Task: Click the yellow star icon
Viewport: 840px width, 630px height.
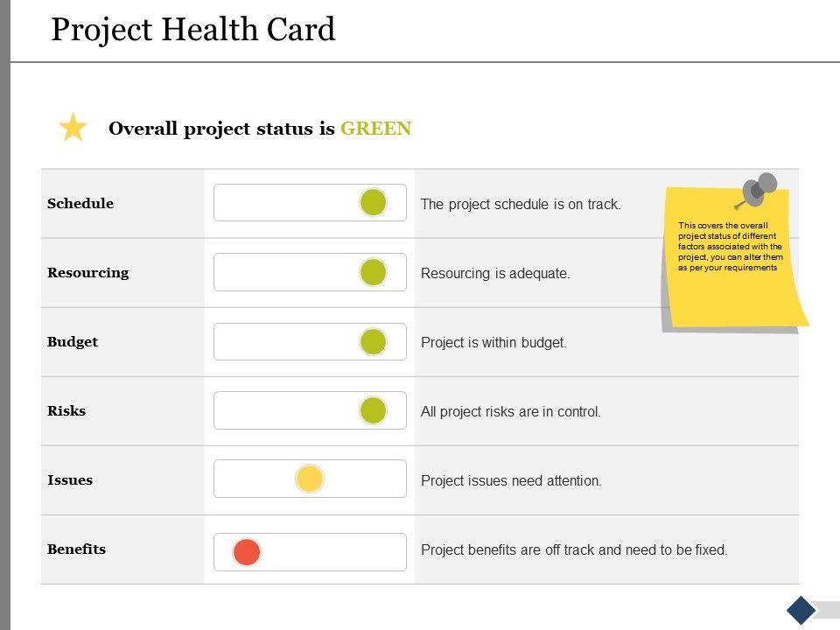Action: click(x=73, y=128)
